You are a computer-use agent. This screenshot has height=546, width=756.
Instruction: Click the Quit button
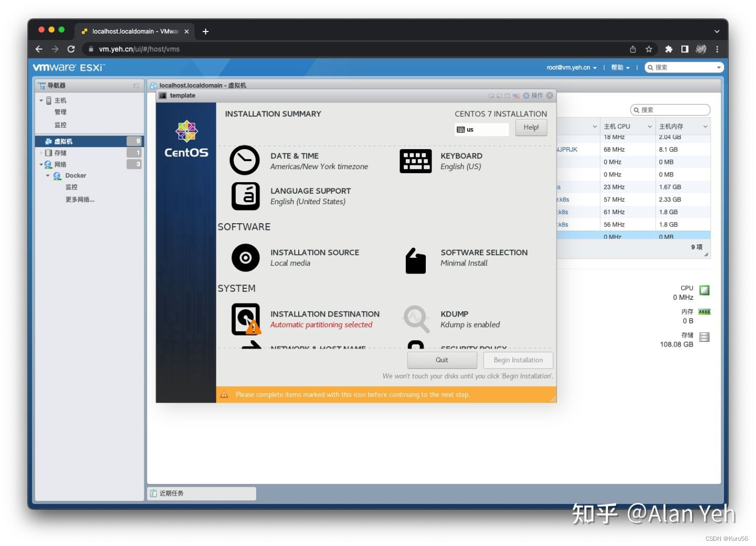coord(442,360)
